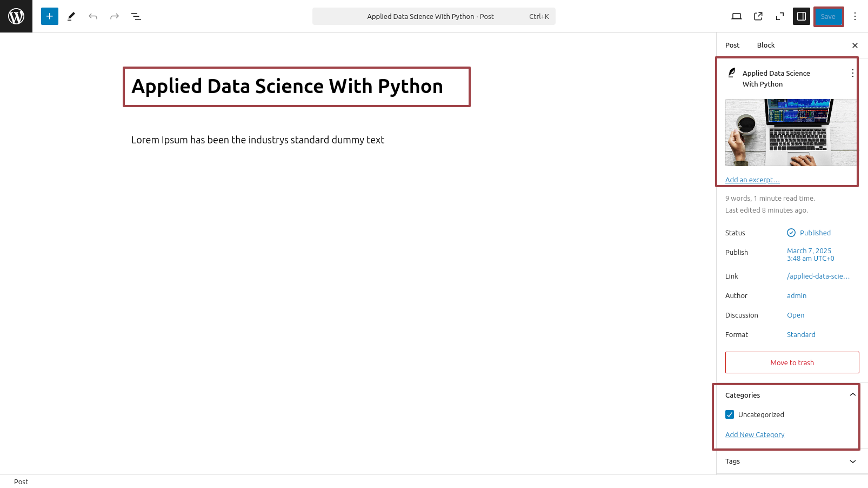The height and width of the screenshot is (488, 868).
Task: Click the featured image laptop thumbnail
Action: point(791,133)
